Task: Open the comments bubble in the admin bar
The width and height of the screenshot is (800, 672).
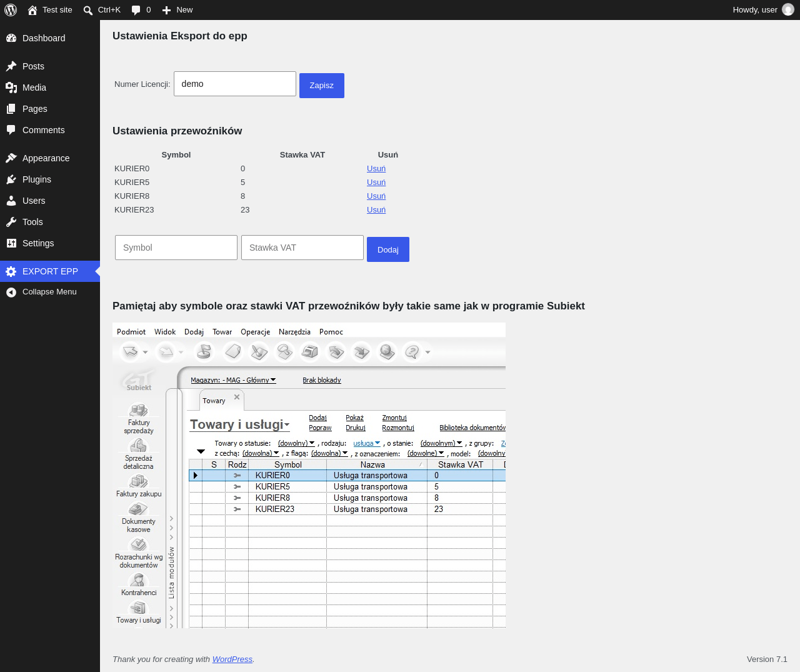Action: pyautogui.click(x=141, y=10)
